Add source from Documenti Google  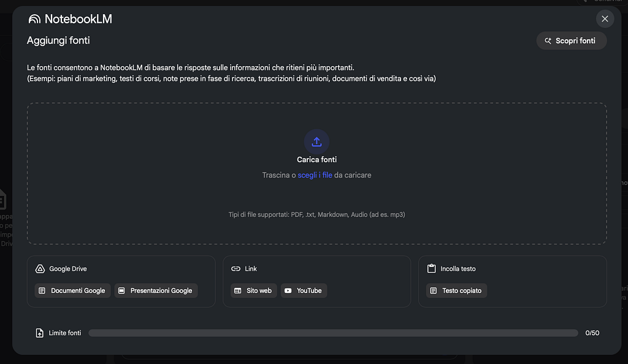(72, 291)
